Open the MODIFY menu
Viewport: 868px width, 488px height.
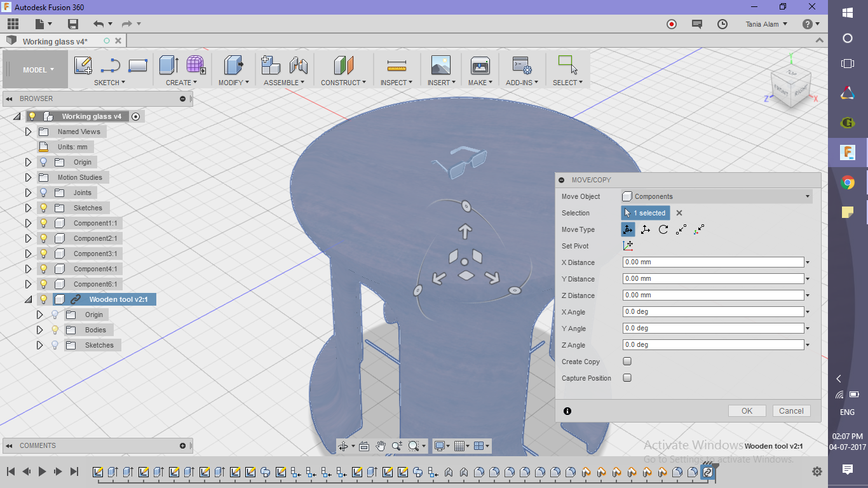pos(234,83)
